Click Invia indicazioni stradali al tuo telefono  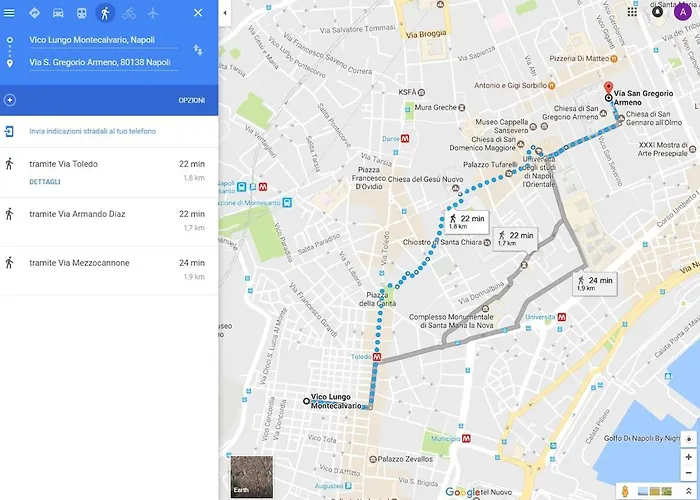(92, 131)
